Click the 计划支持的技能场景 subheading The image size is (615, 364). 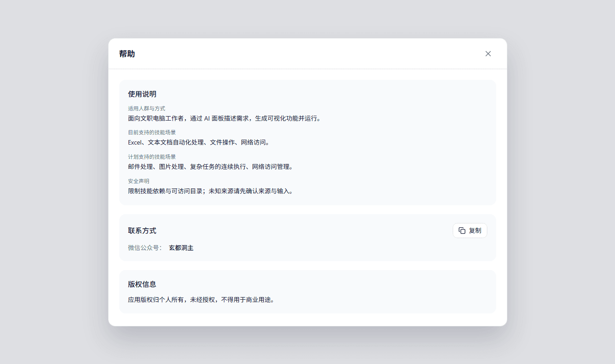[x=151, y=157]
